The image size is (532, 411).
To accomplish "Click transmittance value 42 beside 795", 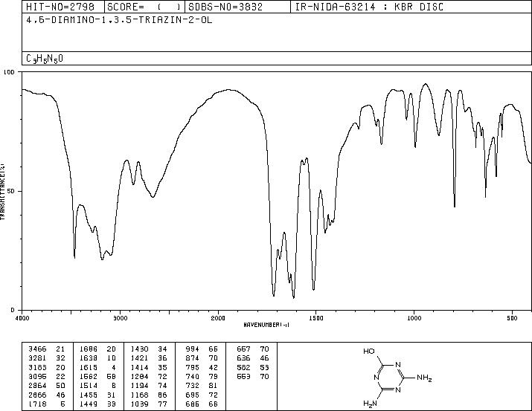I will click(x=213, y=367).
